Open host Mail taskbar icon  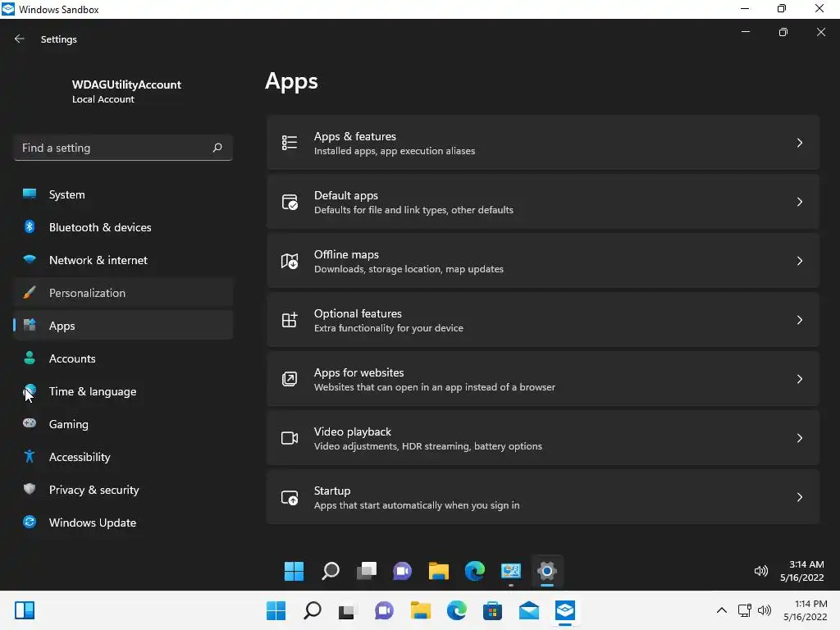point(529,610)
